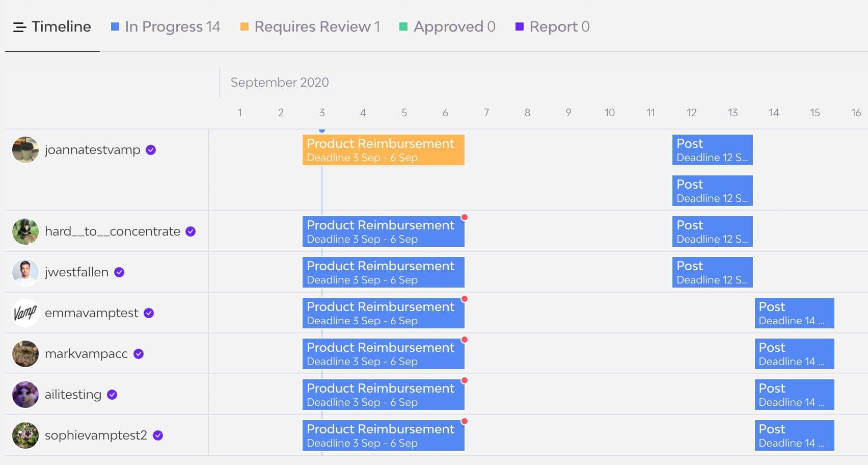This screenshot has height=465, width=868.
Task: Click joannatestvamp's profile avatar
Action: 25,150
